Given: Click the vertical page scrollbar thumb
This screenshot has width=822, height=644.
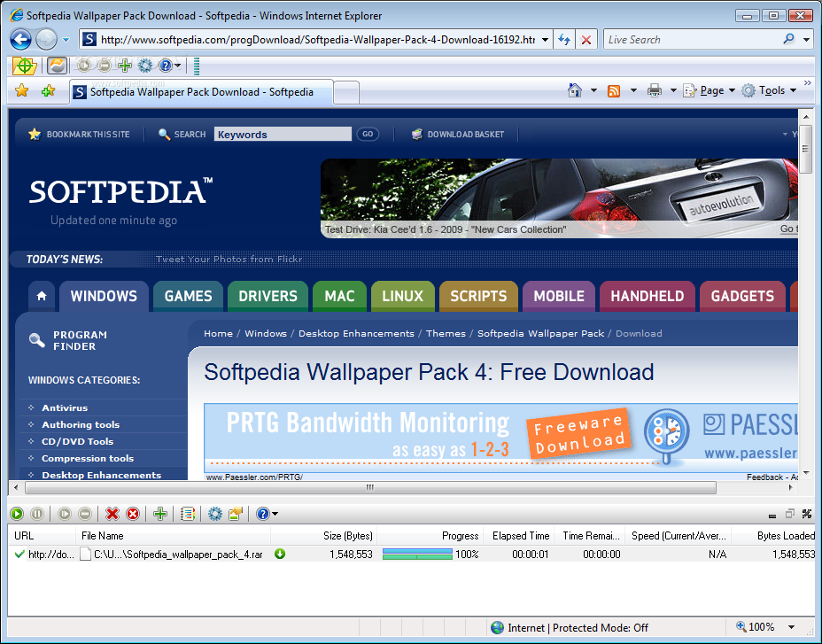Looking at the screenshot, I should point(805,149).
